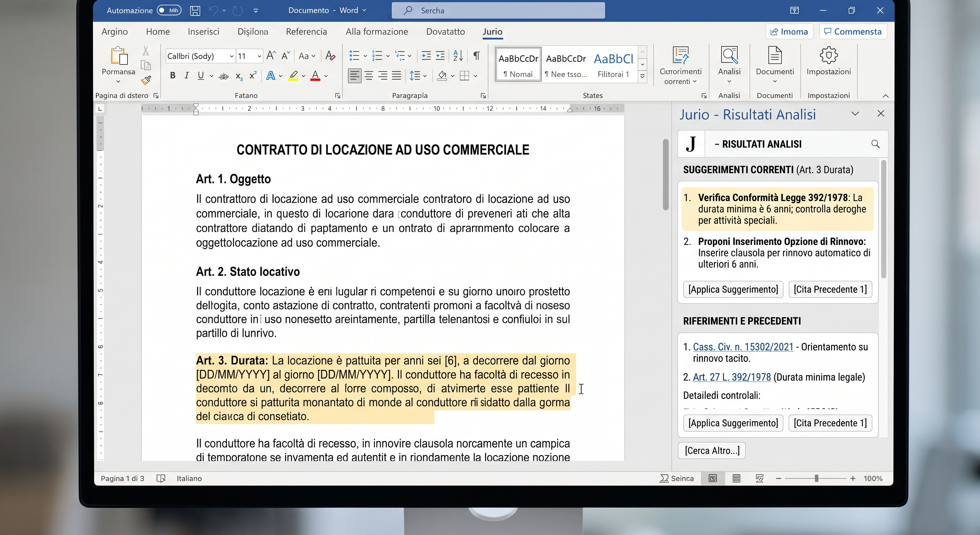Click the Cerca Altro button
Viewport: 980px width, 535px height.
point(712,450)
